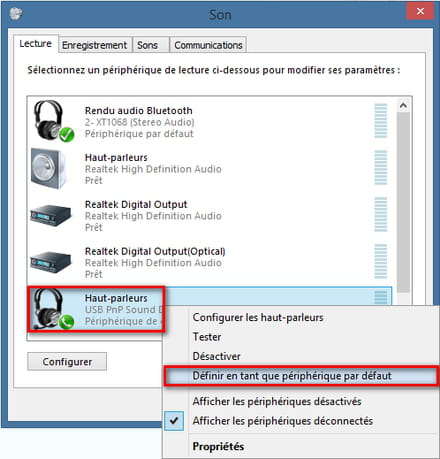The image size is (440, 459).
Task: Click the Realtek Haut-parleurs speaker icon
Action: [49, 169]
